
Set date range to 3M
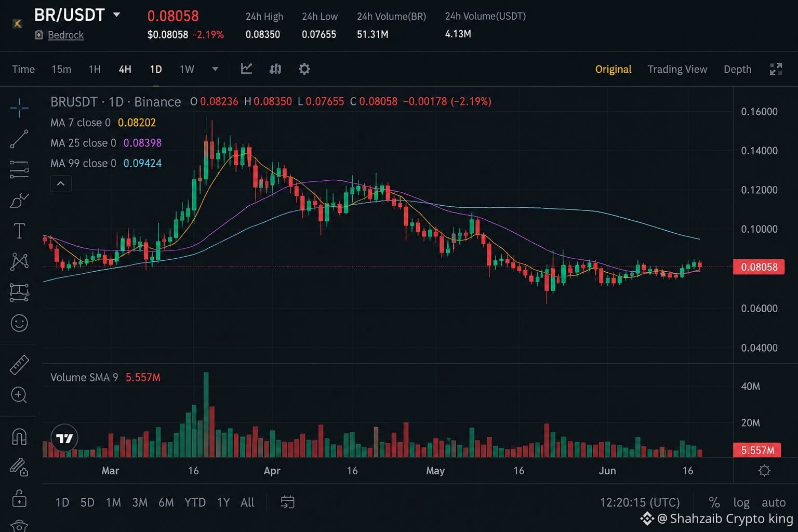(140, 502)
